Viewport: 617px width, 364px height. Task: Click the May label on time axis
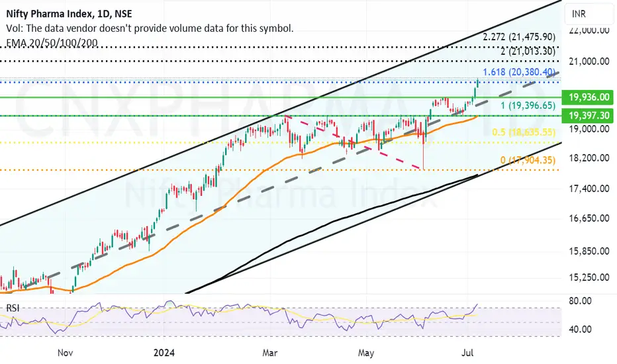click(x=366, y=353)
